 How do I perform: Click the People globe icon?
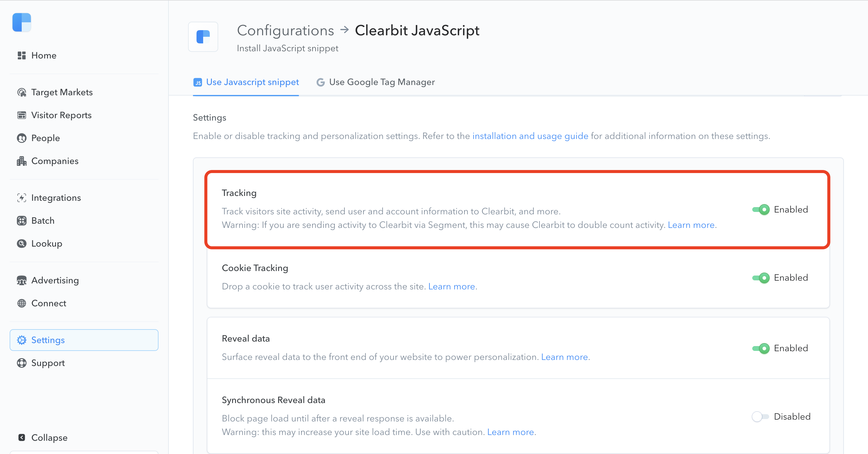point(22,138)
